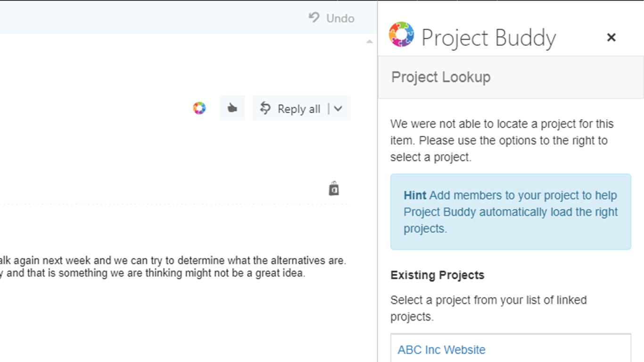Click the bolded Hint label
The height and width of the screenshot is (362, 644).
coord(414,195)
